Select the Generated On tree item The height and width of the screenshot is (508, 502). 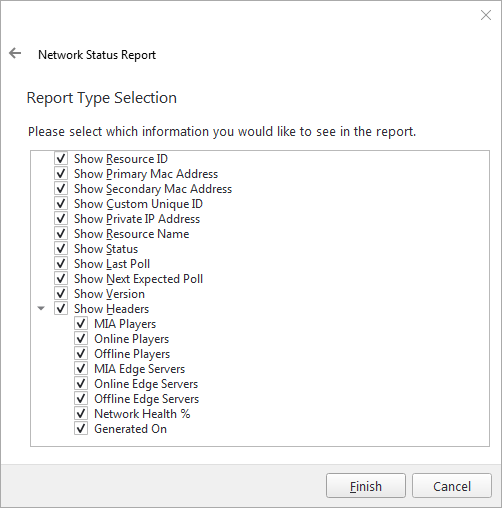(130, 429)
